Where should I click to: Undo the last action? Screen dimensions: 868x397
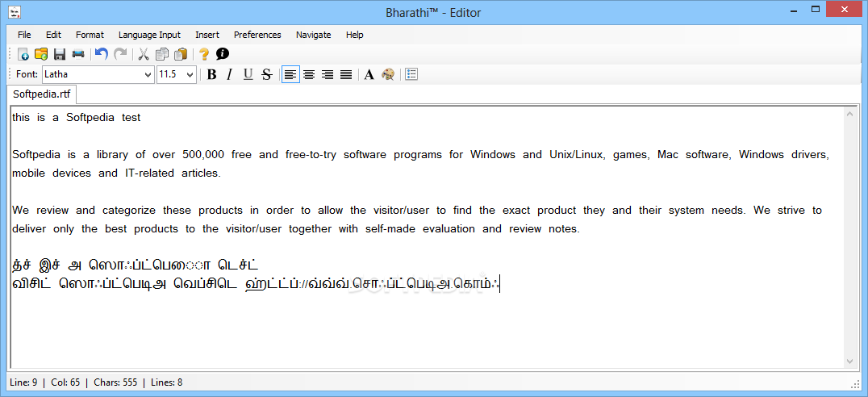tap(101, 54)
